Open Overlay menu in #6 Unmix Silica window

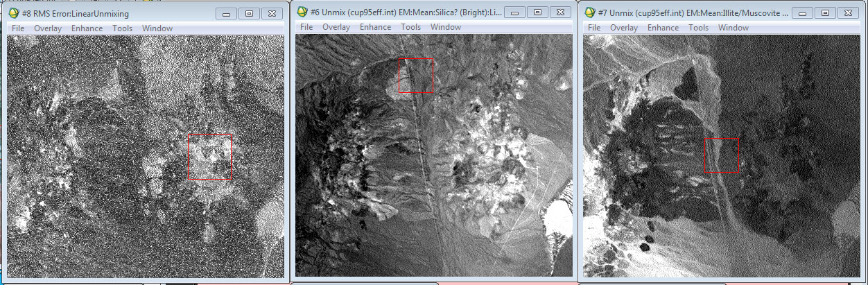(336, 27)
